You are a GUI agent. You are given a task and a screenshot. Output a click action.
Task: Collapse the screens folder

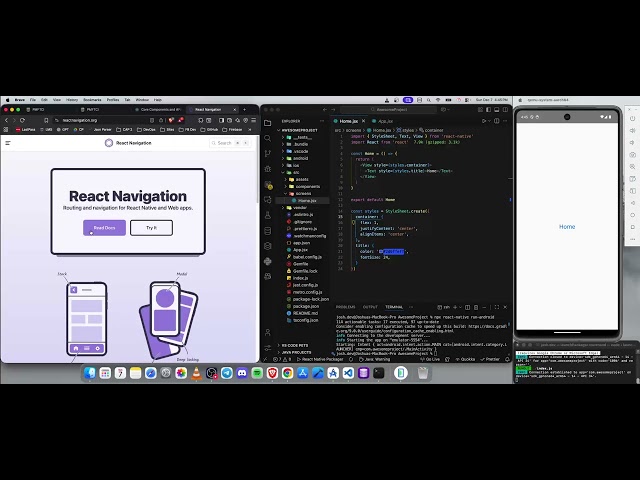pyautogui.click(x=303, y=193)
